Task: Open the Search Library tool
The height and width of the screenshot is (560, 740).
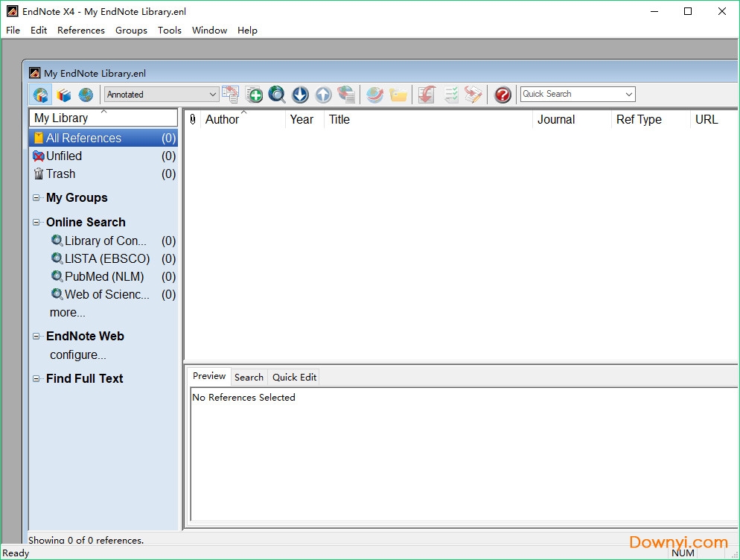Action: (x=277, y=95)
